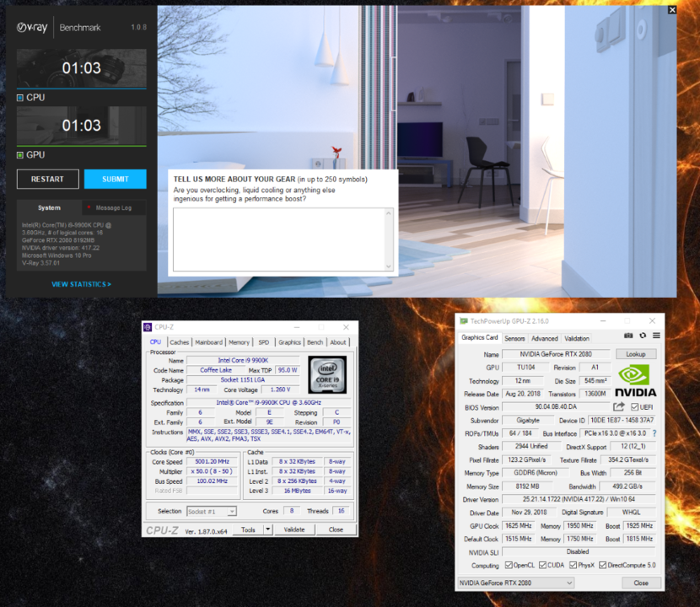The height and width of the screenshot is (607, 700).
Task: Click the CPU result thumbnail showing 01:03
Action: click(x=82, y=67)
